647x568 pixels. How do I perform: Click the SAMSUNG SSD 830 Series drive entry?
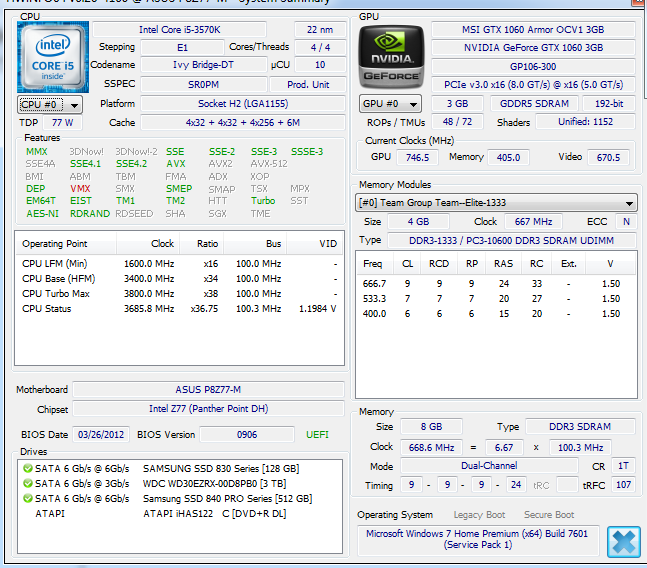pos(221,469)
